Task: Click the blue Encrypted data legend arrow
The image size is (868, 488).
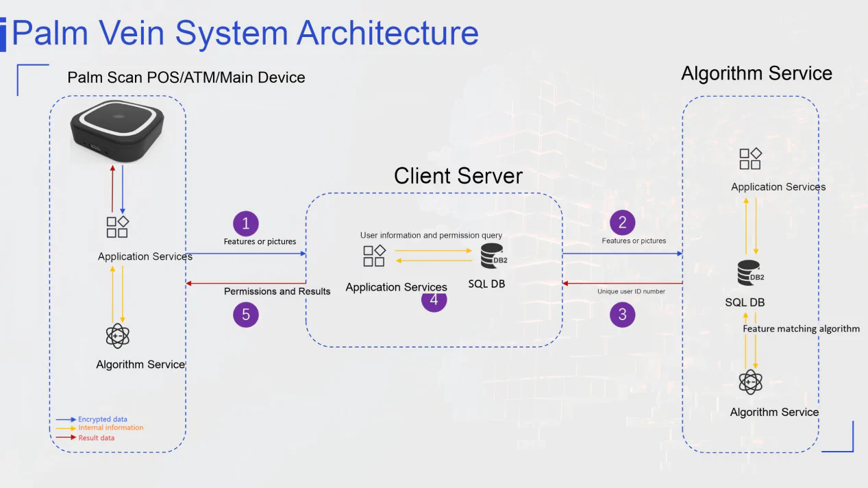Action: pos(66,419)
